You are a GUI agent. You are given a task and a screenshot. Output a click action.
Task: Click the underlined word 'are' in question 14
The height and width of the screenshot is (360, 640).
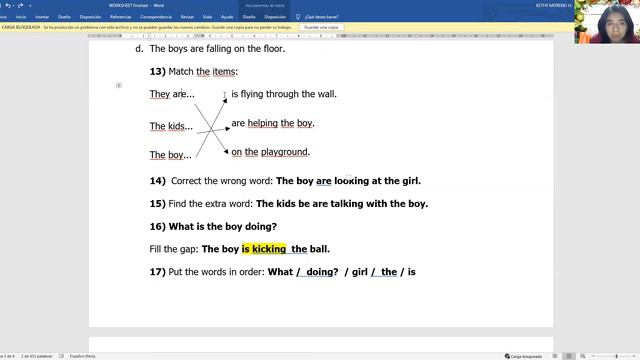(x=324, y=181)
